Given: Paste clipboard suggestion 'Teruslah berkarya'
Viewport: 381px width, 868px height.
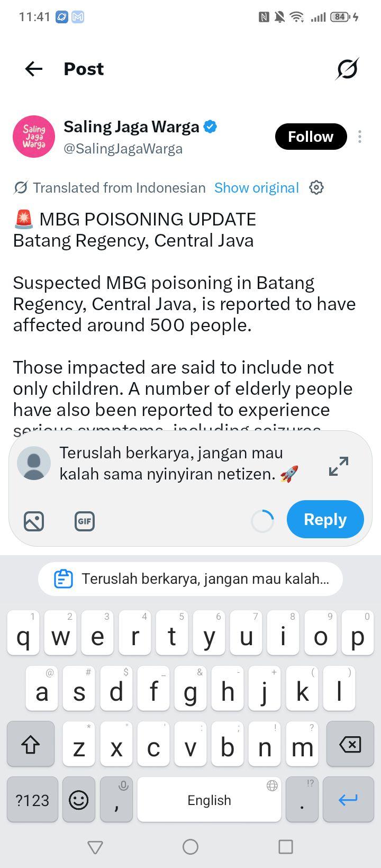Looking at the screenshot, I should point(190,579).
